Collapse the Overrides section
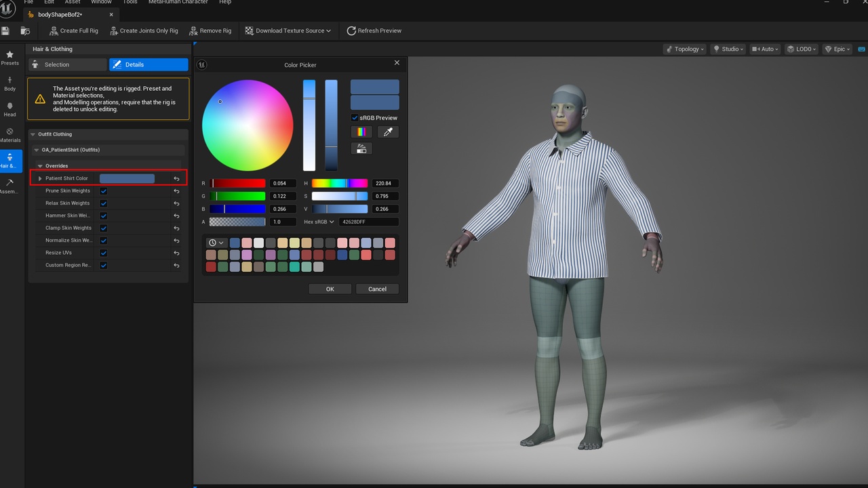This screenshot has height=488, width=868. pyautogui.click(x=41, y=166)
